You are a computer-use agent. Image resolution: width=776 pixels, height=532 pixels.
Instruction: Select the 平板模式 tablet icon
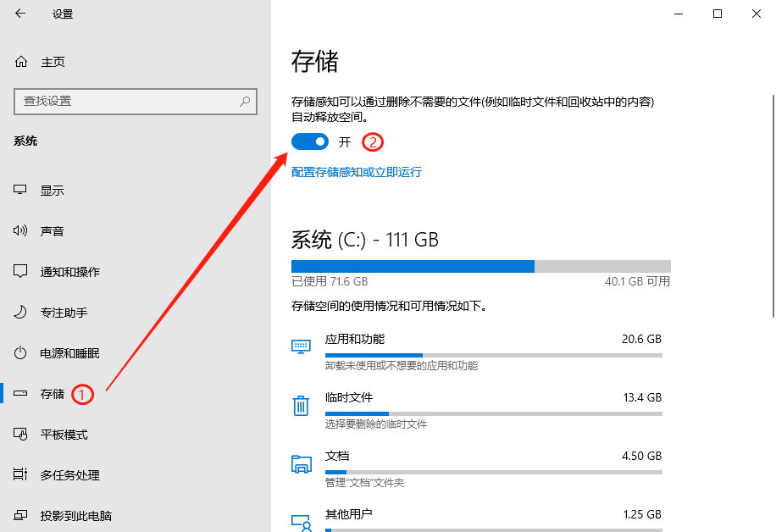pos(20,434)
